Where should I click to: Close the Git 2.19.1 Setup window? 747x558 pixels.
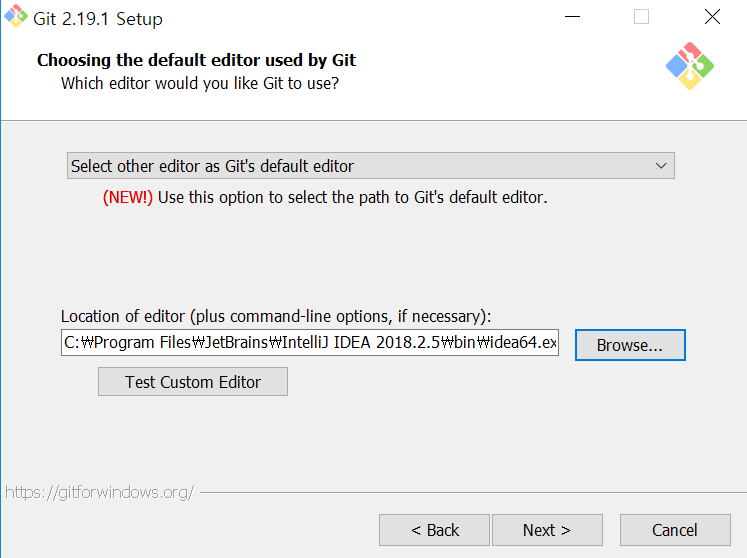point(712,17)
